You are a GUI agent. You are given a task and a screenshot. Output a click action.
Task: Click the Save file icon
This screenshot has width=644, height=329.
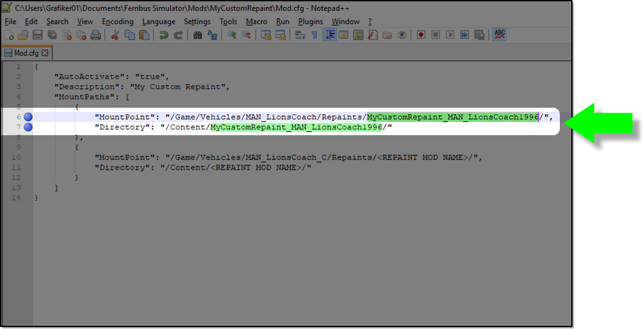(38, 35)
